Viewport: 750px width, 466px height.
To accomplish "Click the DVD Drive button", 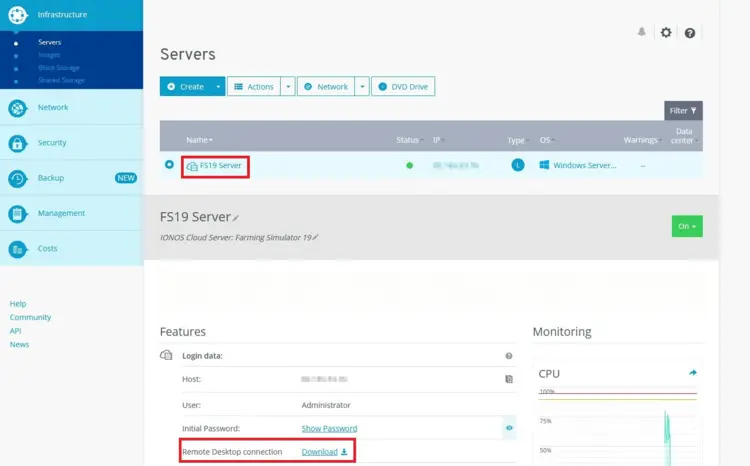I will 403,87.
